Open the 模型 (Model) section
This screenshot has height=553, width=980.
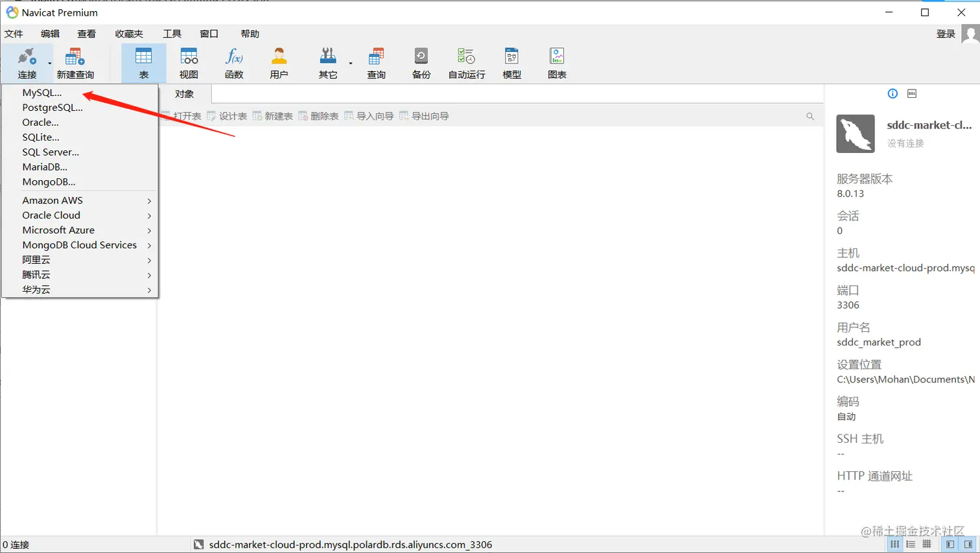point(512,63)
